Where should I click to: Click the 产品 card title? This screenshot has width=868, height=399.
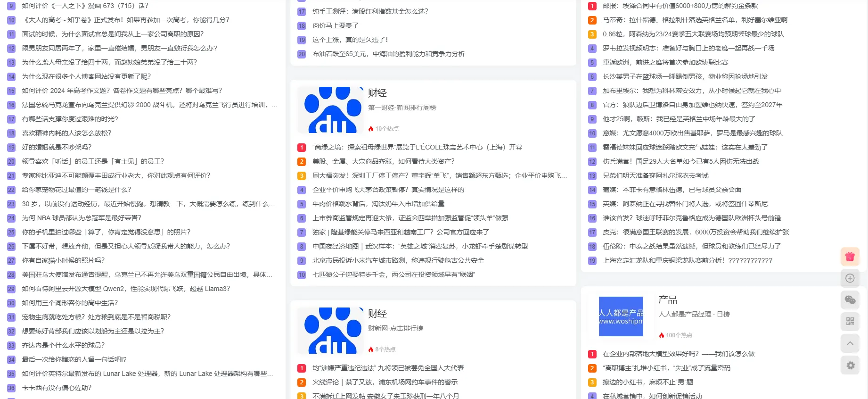pyautogui.click(x=667, y=299)
